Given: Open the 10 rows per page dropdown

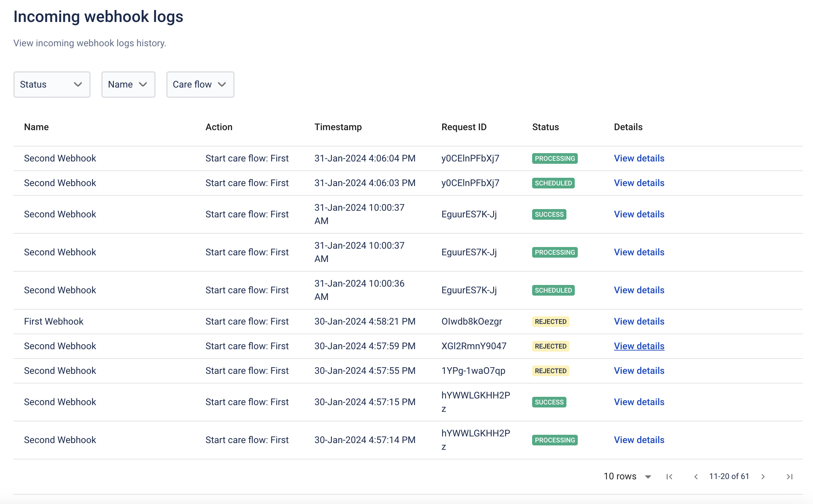Looking at the screenshot, I should (627, 476).
